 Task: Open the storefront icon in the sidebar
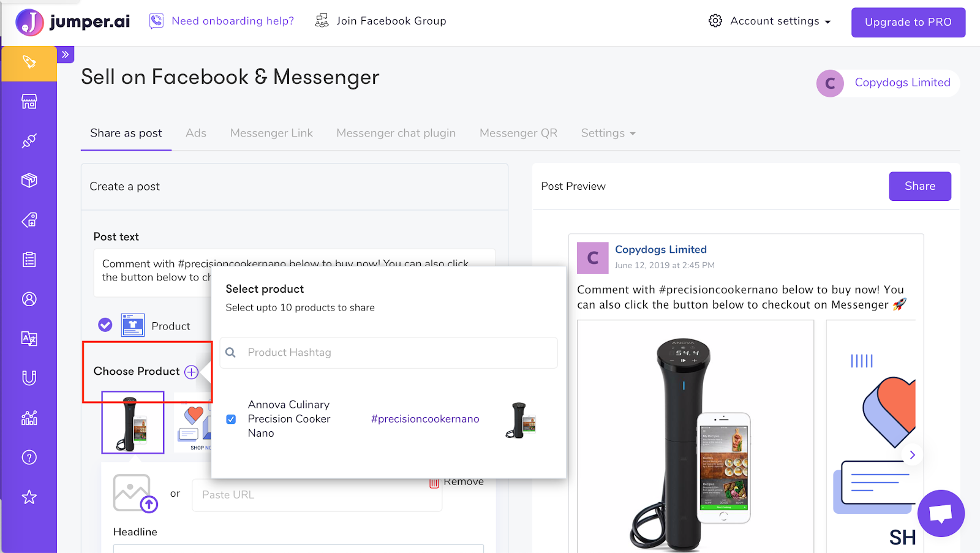pyautogui.click(x=29, y=101)
